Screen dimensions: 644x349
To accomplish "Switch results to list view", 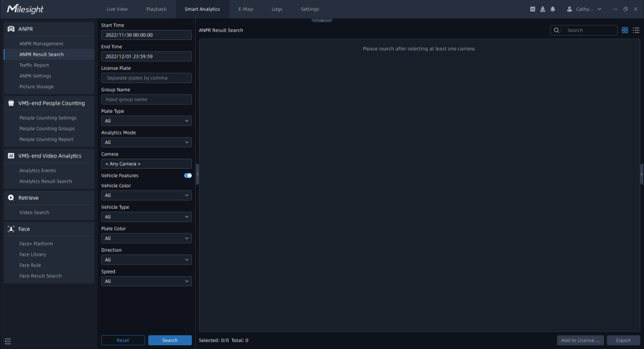I will point(636,30).
